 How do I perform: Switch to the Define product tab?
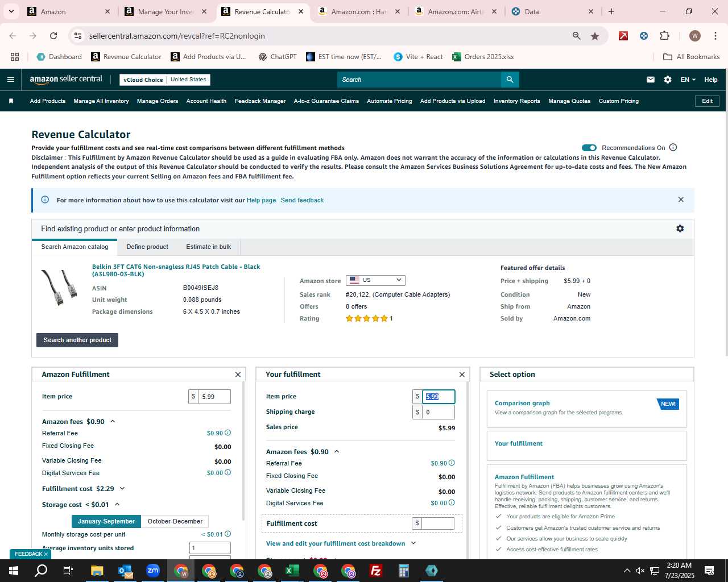(x=147, y=247)
